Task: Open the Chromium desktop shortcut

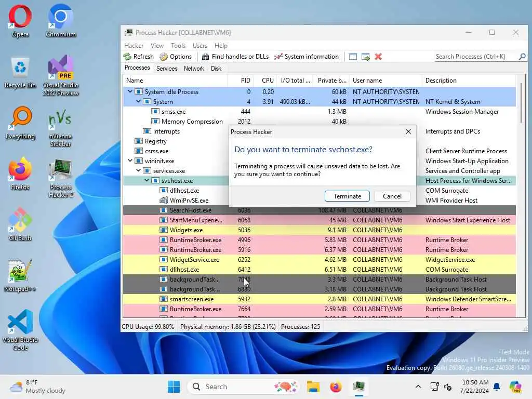Action: coord(61,21)
